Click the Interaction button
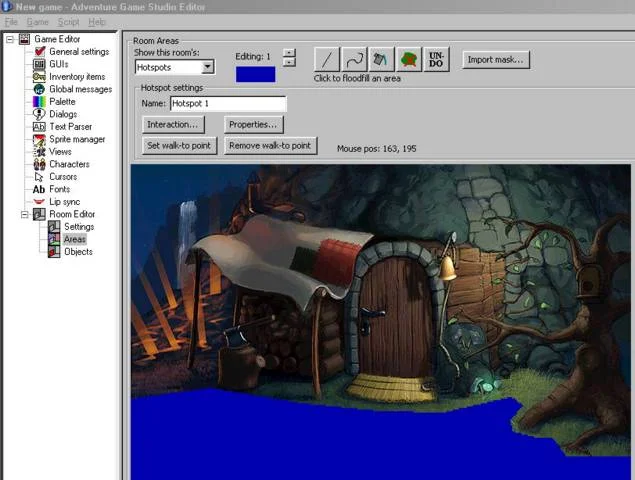The height and width of the screenshot is (480, 635). [173, 124]
